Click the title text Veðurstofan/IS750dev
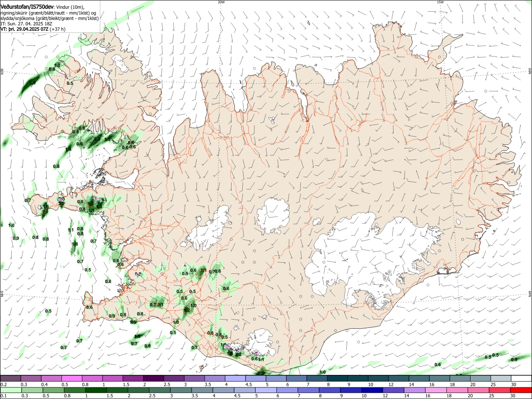 pyautogui.click(x=27, y=7)
